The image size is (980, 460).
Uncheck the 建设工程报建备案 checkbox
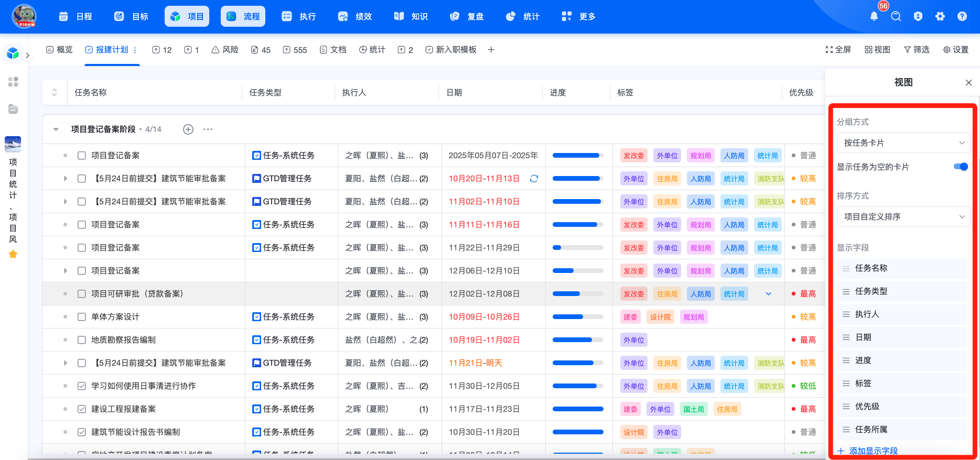[82, 409]
